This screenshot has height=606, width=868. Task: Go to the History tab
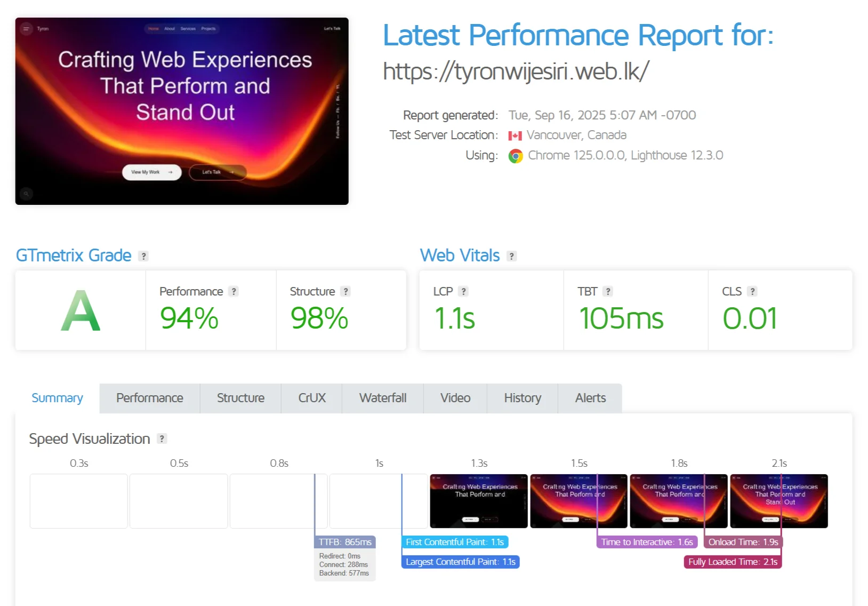(x=522, y=398)
